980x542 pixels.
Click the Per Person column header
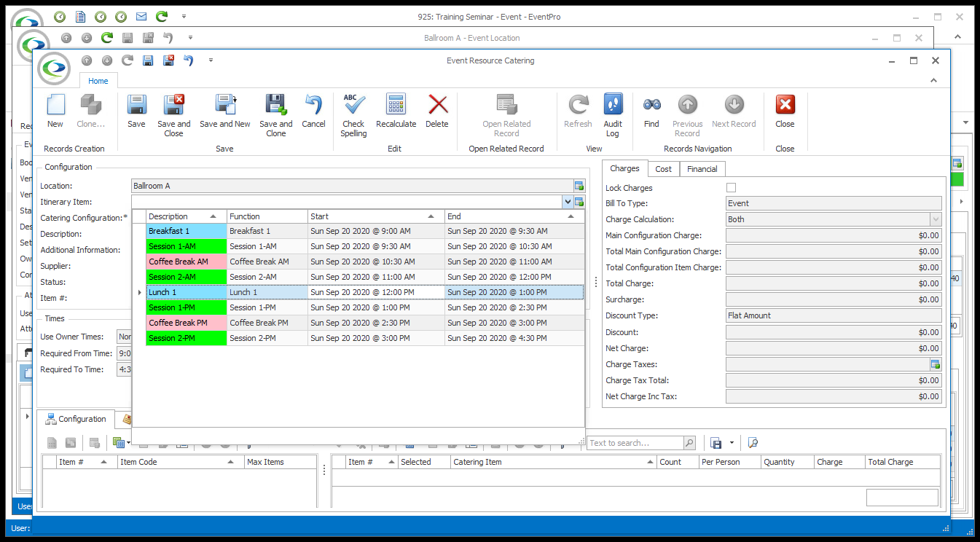(729, 462)
